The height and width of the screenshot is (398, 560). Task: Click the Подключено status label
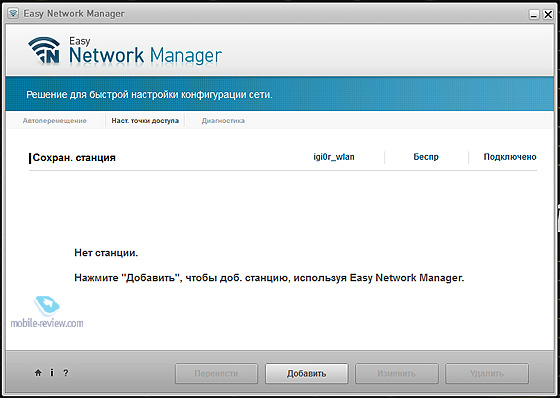pyautogui.click(x=510, y=157)
